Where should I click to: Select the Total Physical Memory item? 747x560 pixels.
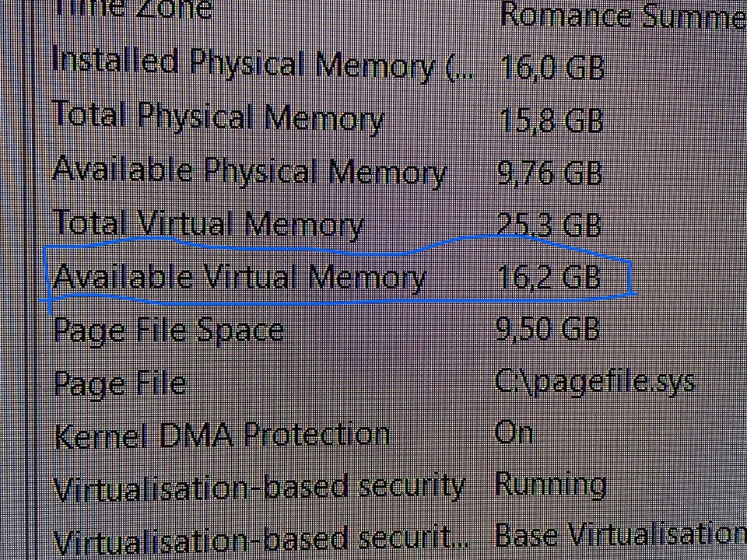(218, 117)
